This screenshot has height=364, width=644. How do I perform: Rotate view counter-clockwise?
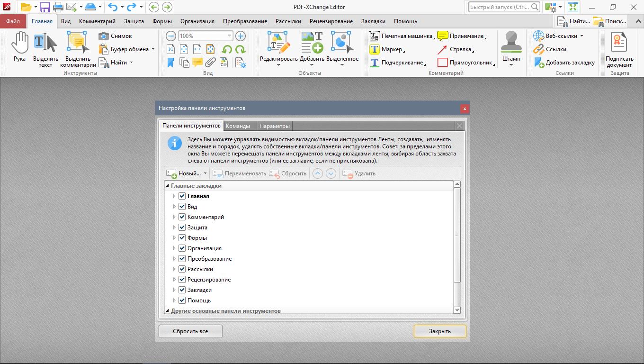(x=227, y=49)
